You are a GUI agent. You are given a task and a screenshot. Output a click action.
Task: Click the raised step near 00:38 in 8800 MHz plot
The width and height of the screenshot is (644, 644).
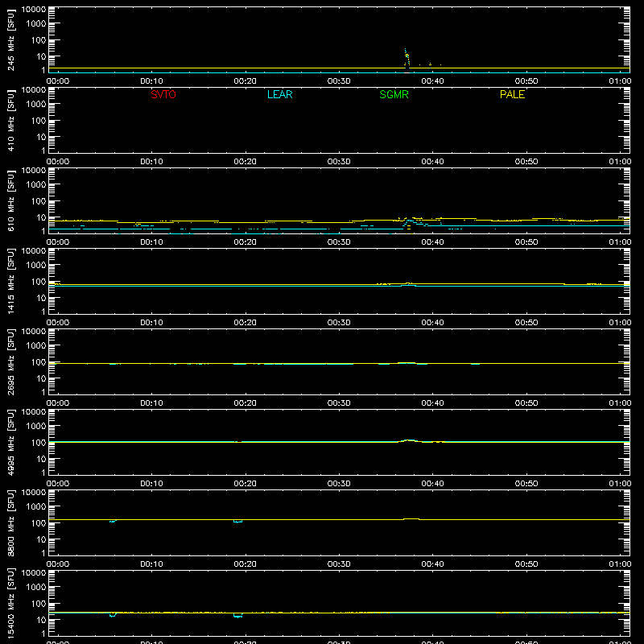(x=411, y=519)
